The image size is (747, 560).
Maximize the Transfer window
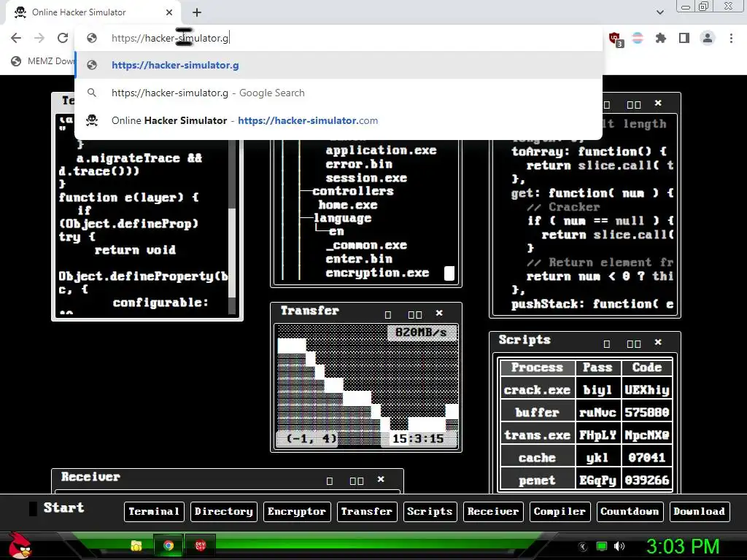coord(415,315)
